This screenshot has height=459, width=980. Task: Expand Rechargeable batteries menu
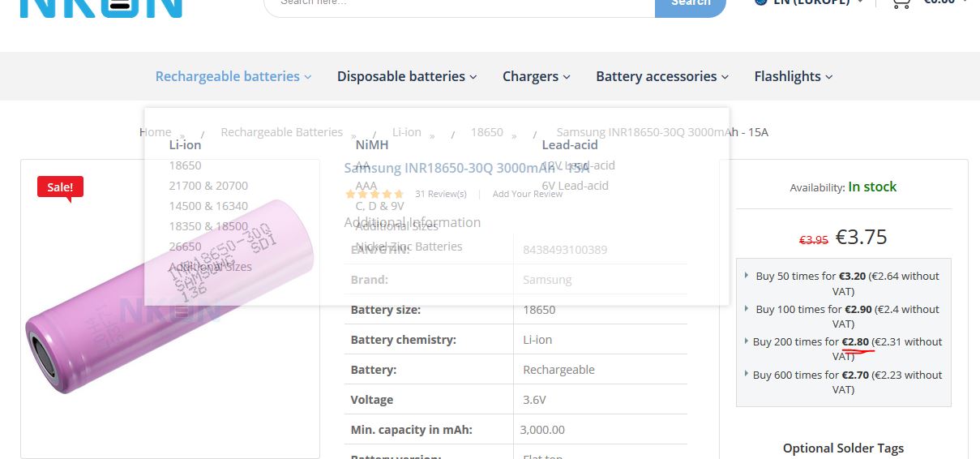[233, 76]
